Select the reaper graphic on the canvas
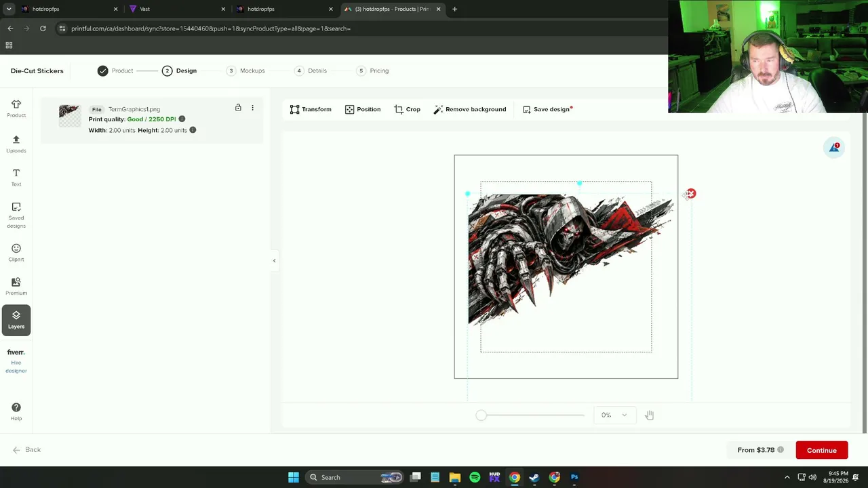868x488 pixels. tap(570, 259)
